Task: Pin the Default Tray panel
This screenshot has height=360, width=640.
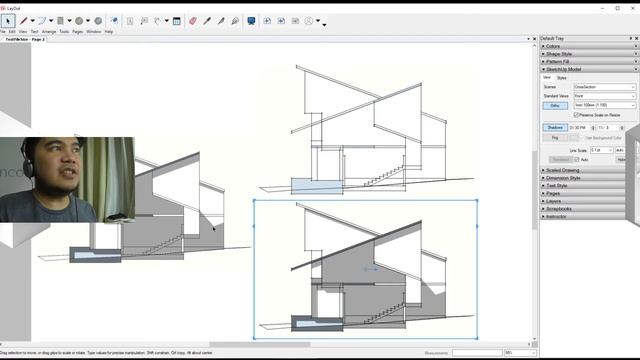Action: click(631, 38)
